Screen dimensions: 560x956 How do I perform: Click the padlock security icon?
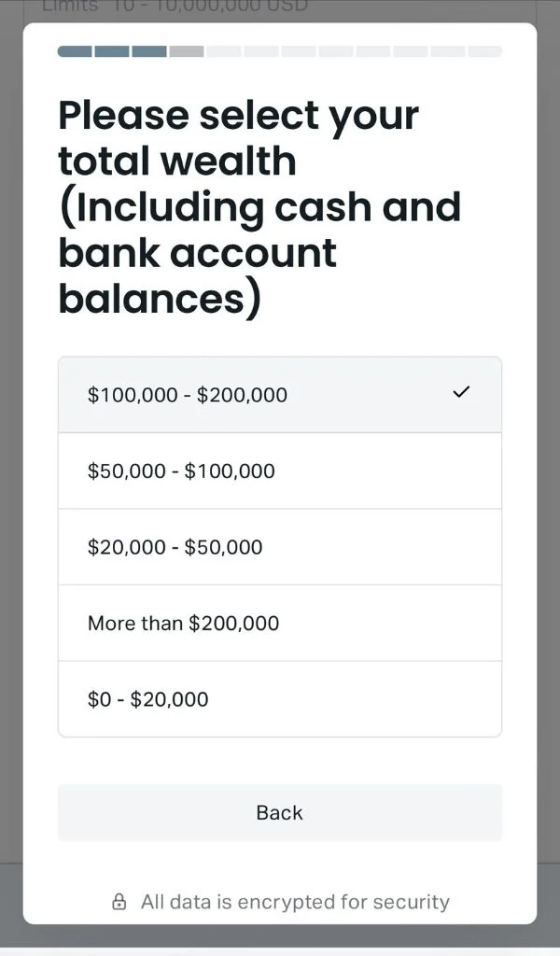click(x=119, y=902)
